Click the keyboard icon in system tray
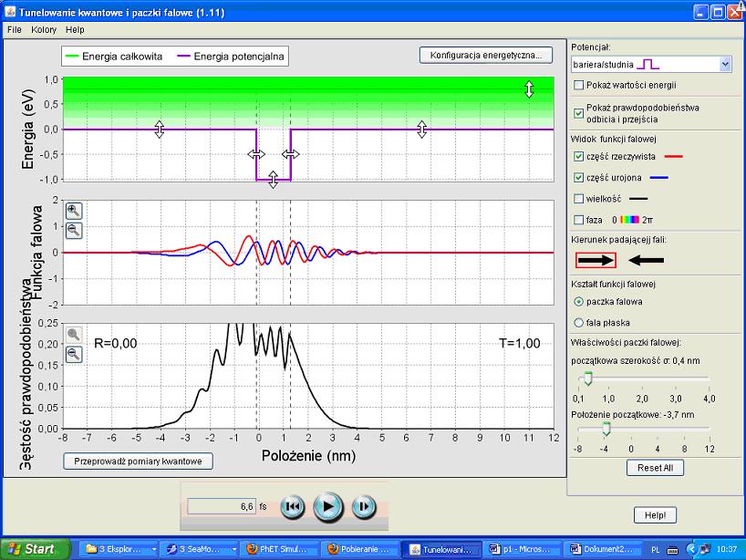Viewport: 746px width, 560px height. click(672, 550)
